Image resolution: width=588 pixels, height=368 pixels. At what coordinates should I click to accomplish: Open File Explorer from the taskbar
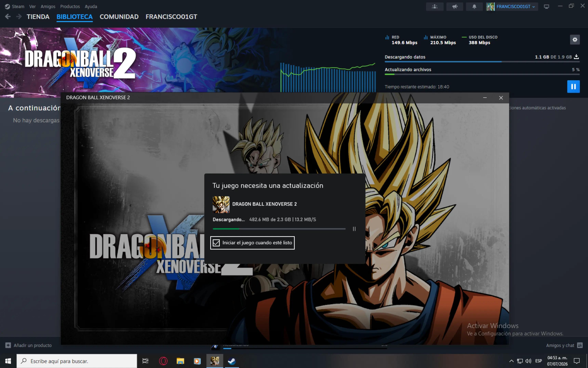coord(180,361)
